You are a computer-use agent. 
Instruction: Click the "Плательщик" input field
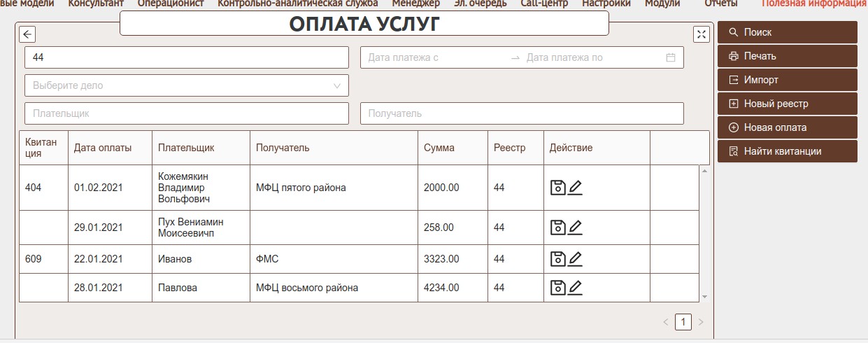[x=186, y=113]
